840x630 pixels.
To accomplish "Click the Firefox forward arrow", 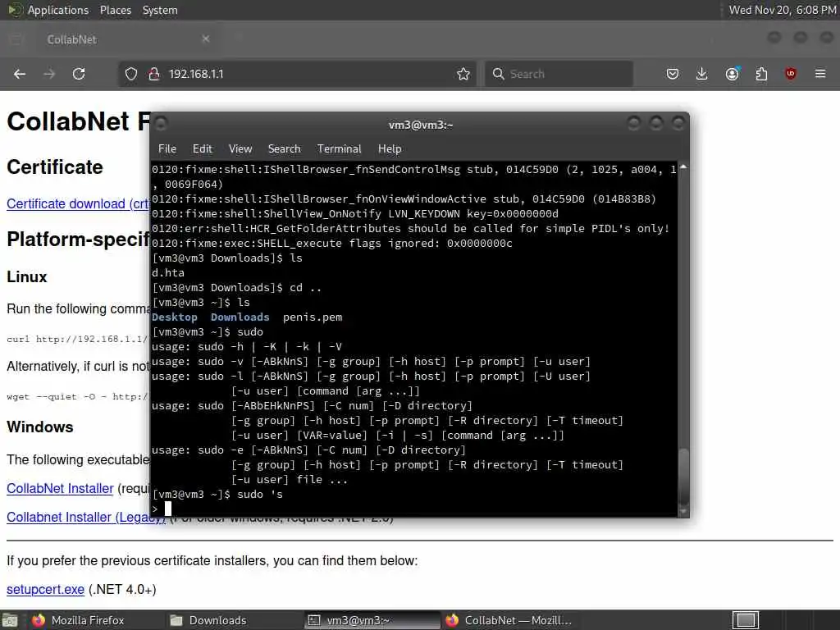I will tap(49, 74).
